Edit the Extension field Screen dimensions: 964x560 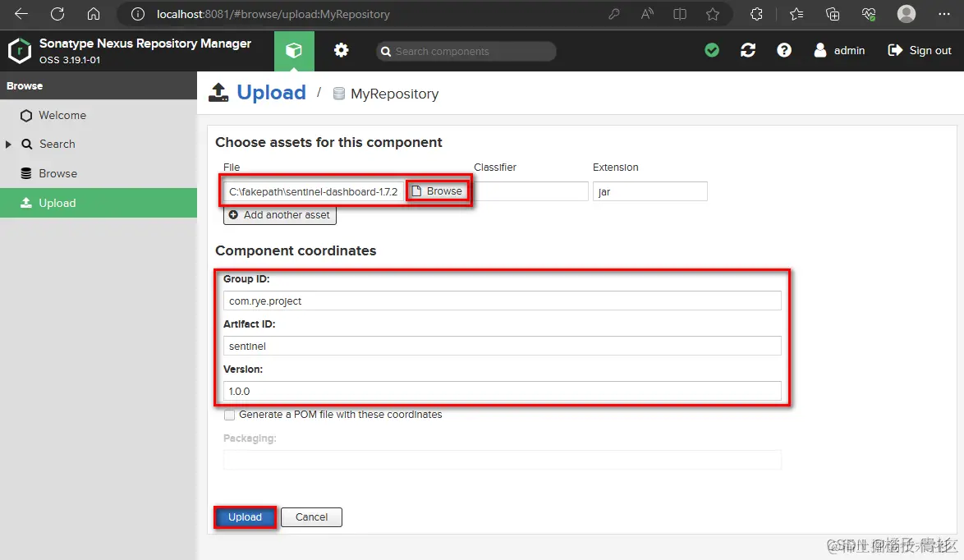click(x=650, y=191)
